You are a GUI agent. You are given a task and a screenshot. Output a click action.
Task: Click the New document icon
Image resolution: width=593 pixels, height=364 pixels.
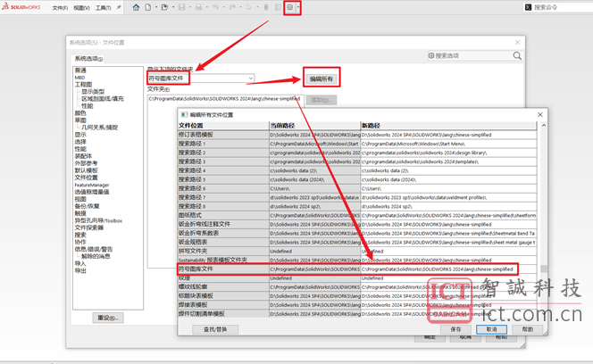click(148, 7)
